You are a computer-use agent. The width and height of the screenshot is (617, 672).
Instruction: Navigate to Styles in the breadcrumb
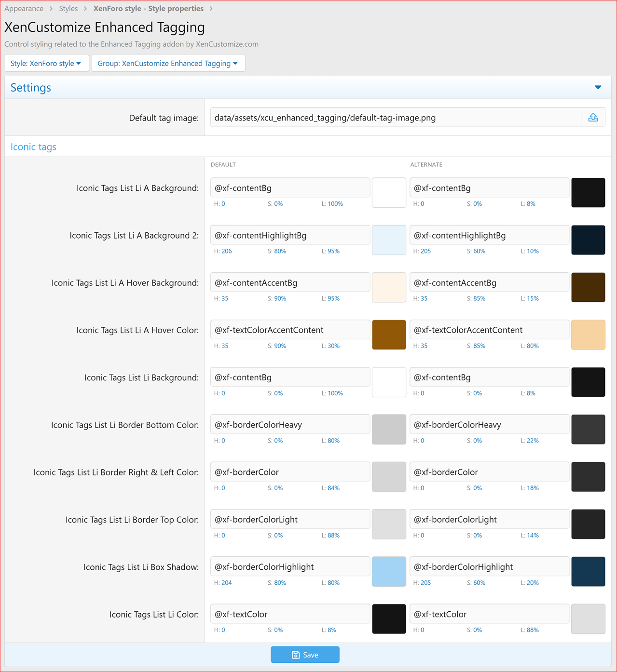point(68,8)
